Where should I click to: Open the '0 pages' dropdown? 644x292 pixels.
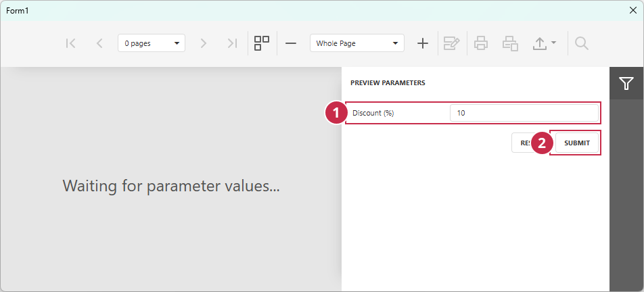151,43
